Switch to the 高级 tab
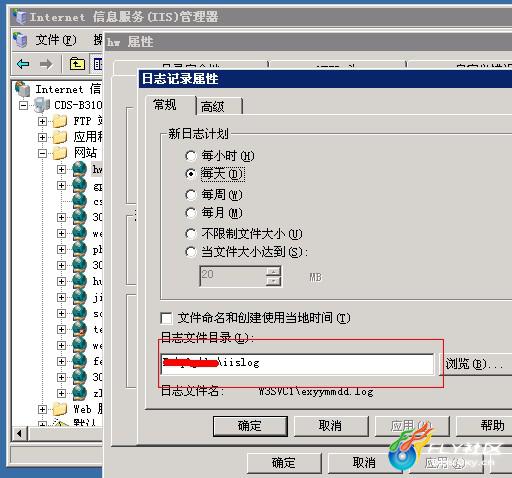This screenshot has width=512, height=478. [x=219, y=107]
